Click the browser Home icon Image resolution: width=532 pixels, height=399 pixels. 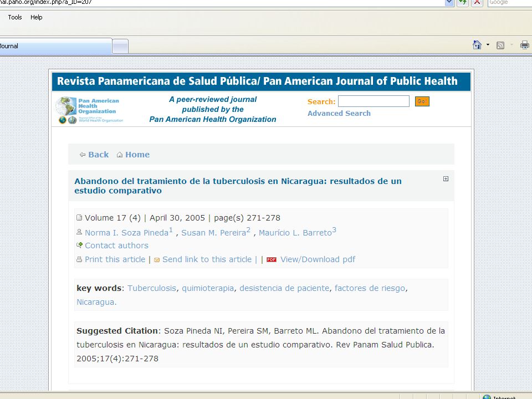tap(477, 45)
